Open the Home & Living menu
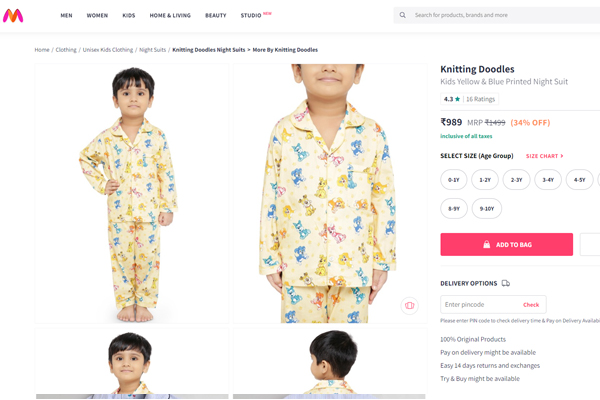 click(x=169, y=15)
